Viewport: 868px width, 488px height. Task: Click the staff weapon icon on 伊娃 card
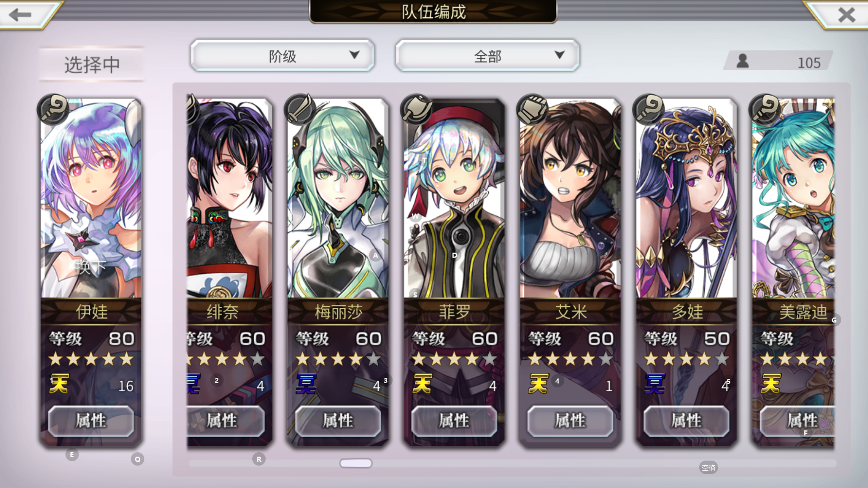tap(54, 108)
